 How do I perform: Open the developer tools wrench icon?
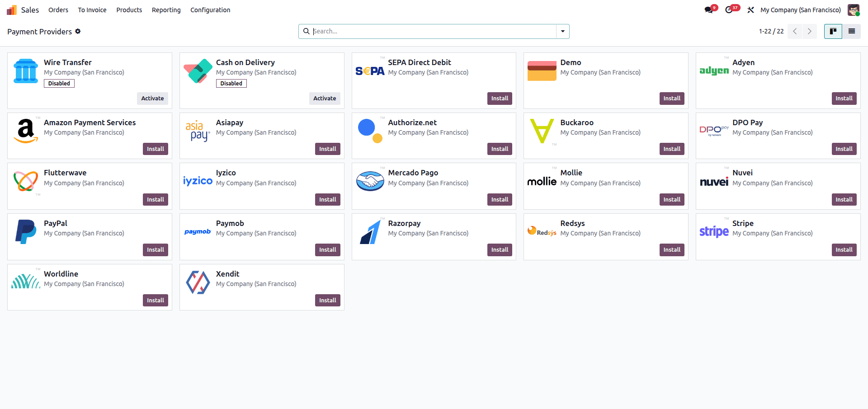(x=750, y=9)
